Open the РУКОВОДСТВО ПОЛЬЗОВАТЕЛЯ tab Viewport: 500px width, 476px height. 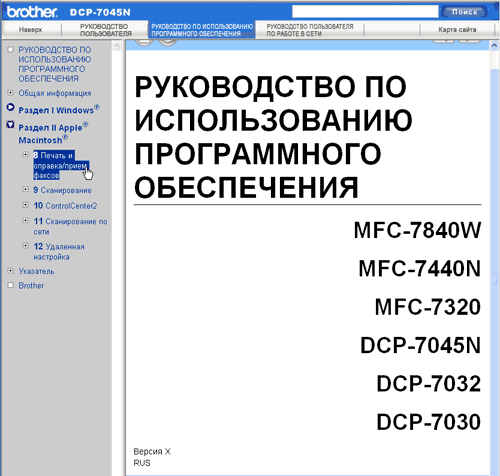pos(105,30)
